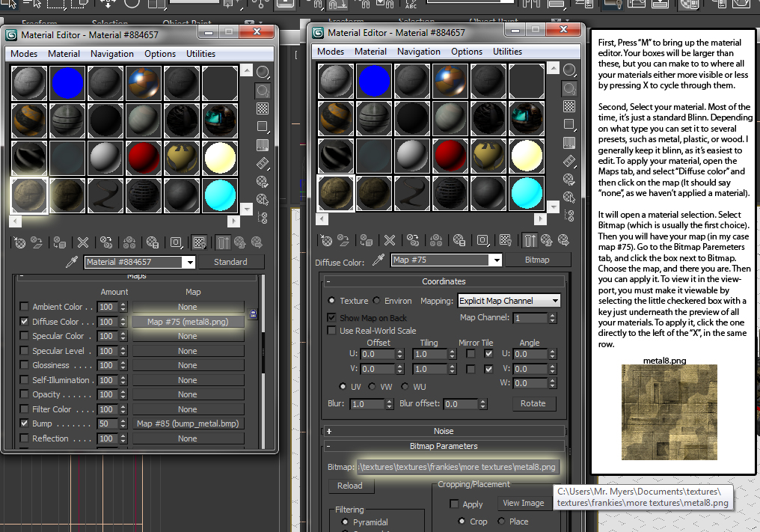This screenshot has width=760, height=532.
Task: Click the Blur value input field
Action: [x=368, y=404]
